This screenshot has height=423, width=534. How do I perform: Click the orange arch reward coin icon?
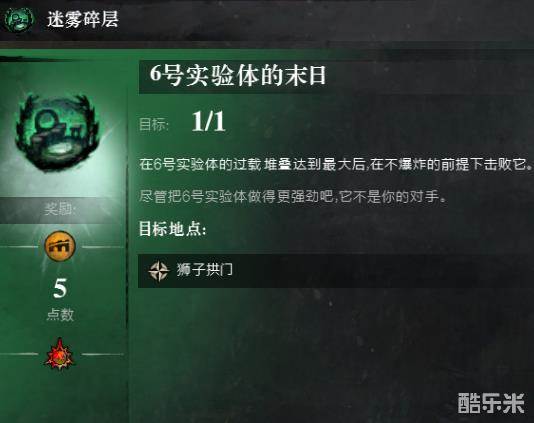click(60, 246)
